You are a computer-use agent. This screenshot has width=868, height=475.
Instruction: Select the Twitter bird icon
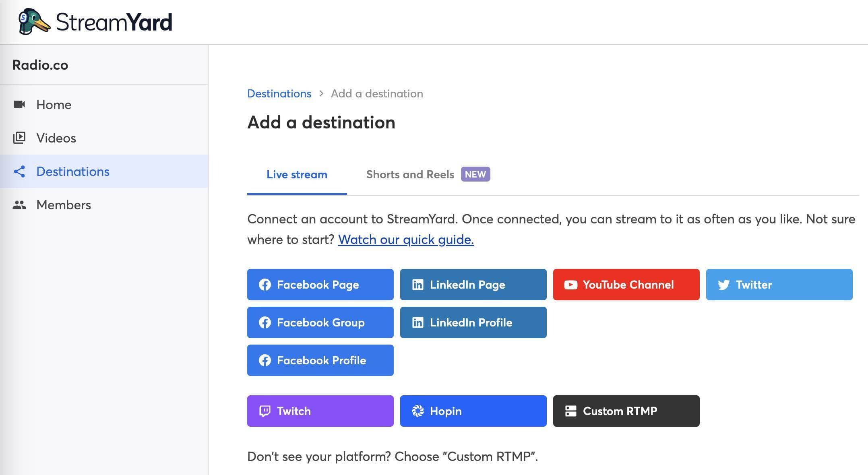(x=723, y=285)
